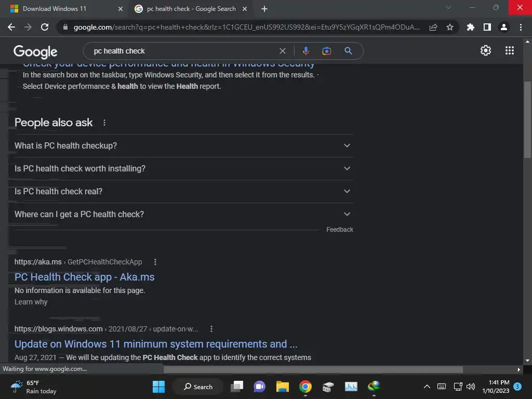The width and height of the screenshot is (532, 399).
Task: Close the Download Windows 11 tab
Action: pos(121,9)
